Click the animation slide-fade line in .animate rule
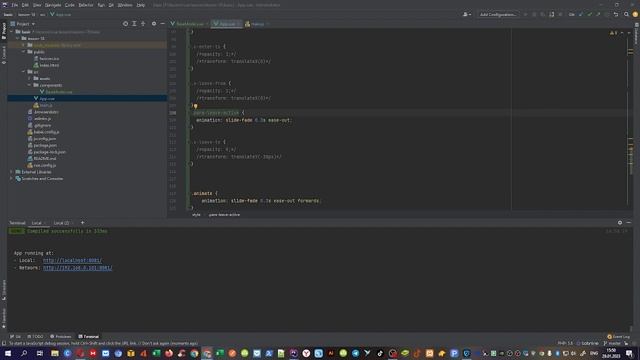The height and width of the screenshot is (360, 640). click(261, 201)
